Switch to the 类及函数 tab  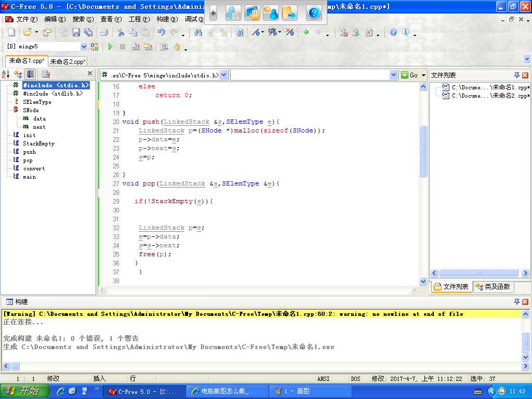click(493, 287)
